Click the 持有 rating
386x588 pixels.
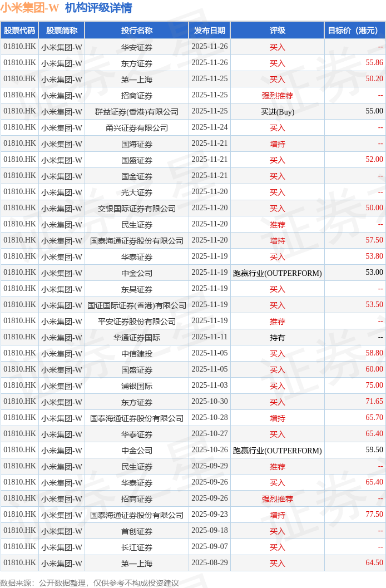278,338
